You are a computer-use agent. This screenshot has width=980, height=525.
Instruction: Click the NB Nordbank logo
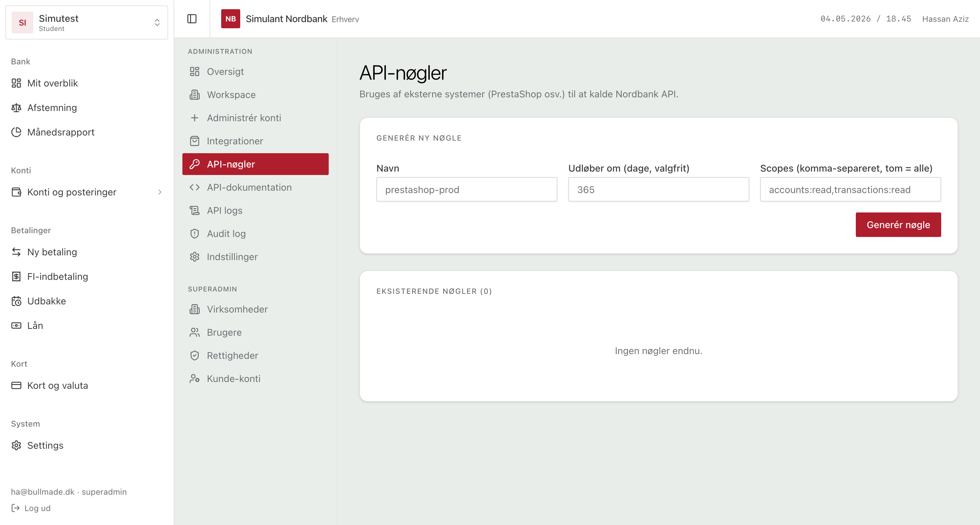click(231, 19)
